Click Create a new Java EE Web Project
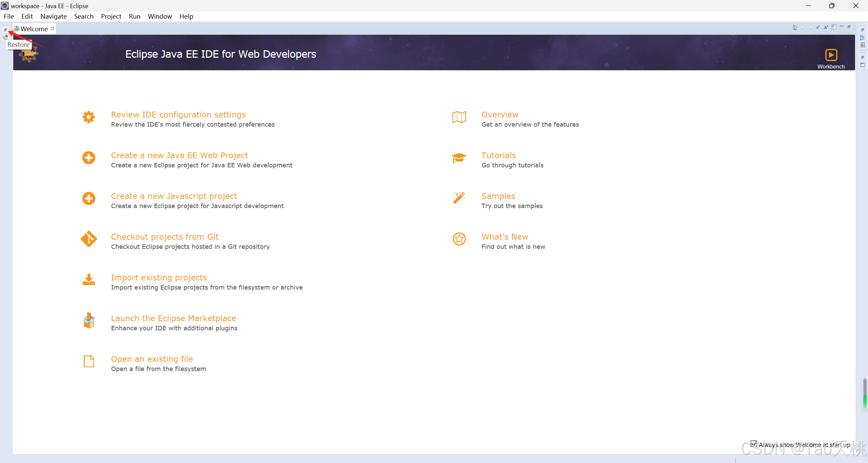The width and height of the screenshot is (868, 463). tap(179, 155)
